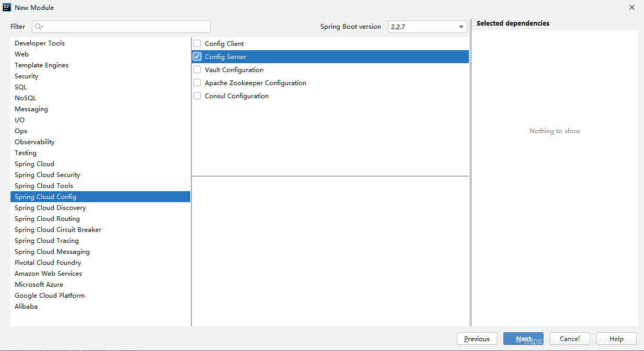This screenshot has width=644, height=351.
Task: Select Pivotal Cloud Foundry category
Action: click(x=100, y=263)
